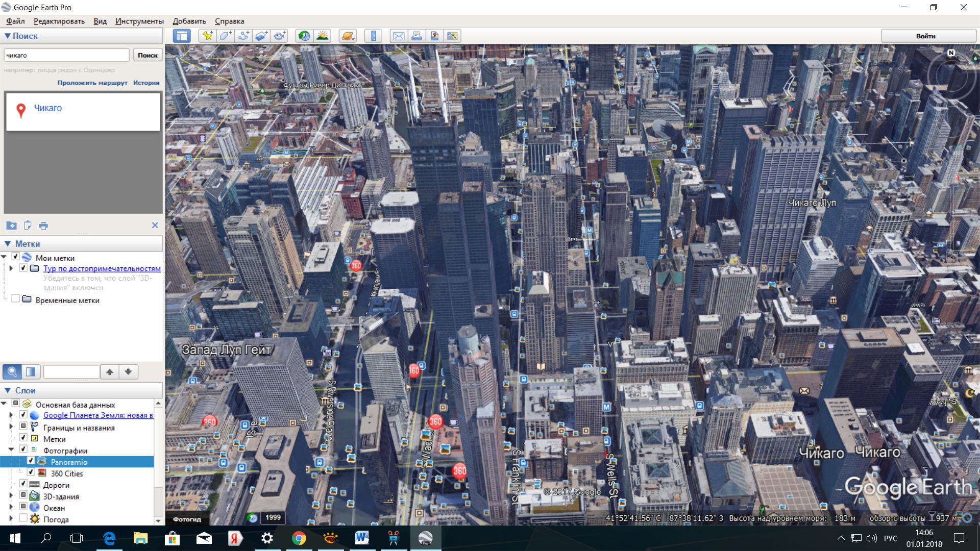
Task: Expand Границы и названия layer group
Action: point(11,427)
